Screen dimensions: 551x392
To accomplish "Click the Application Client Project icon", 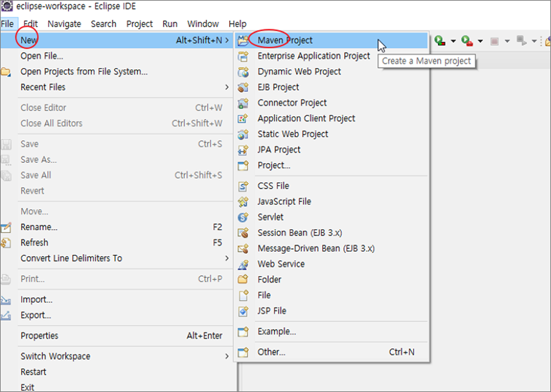I will coord(243,119).
